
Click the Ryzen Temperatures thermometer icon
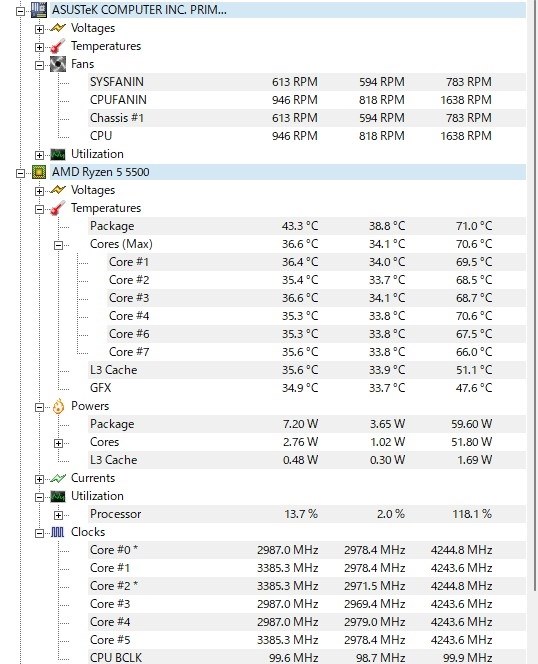point(58,208)
